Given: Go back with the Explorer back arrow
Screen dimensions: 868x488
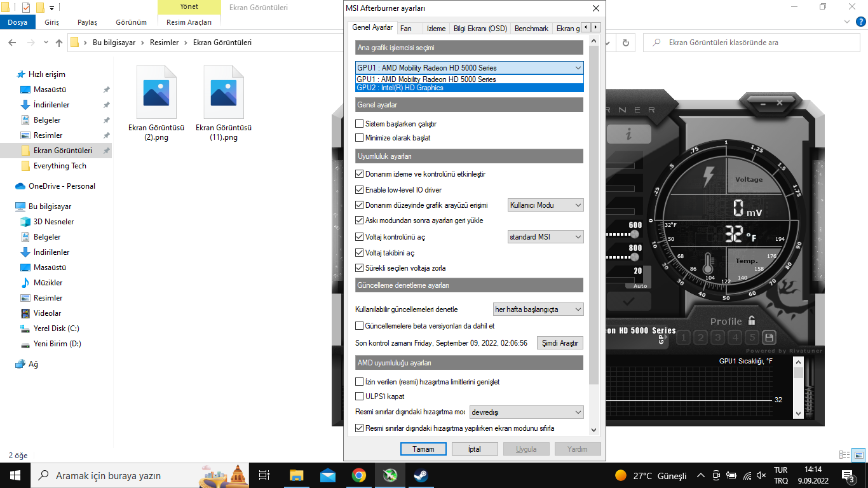Looking at the screenshot, I should click(12, 43).
